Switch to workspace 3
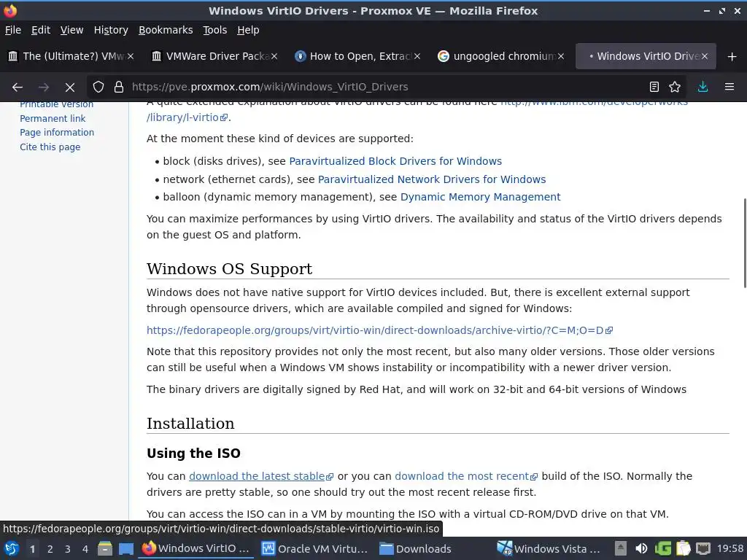 [68, 549]
